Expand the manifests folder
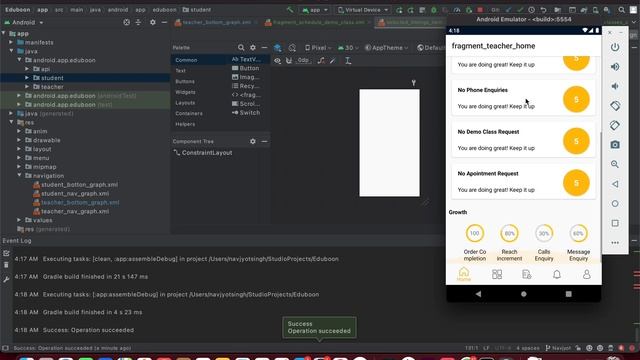 click(11, 42)
